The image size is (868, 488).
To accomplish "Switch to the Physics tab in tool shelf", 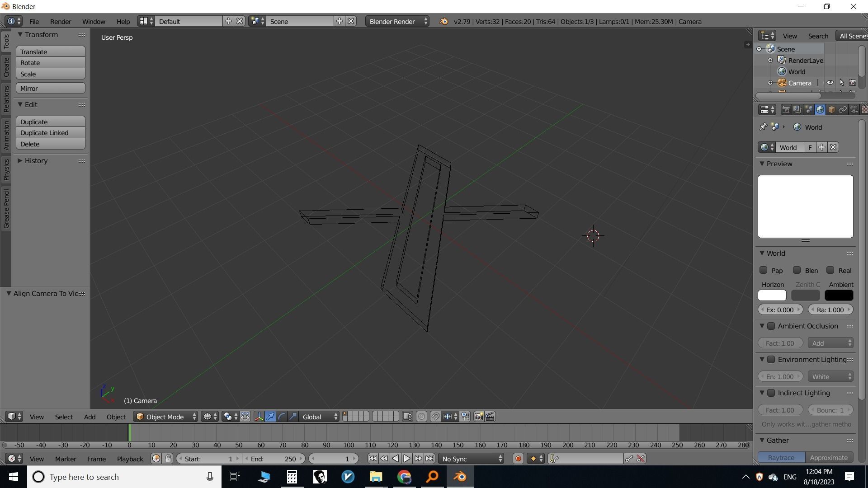I will click(6, 169).
